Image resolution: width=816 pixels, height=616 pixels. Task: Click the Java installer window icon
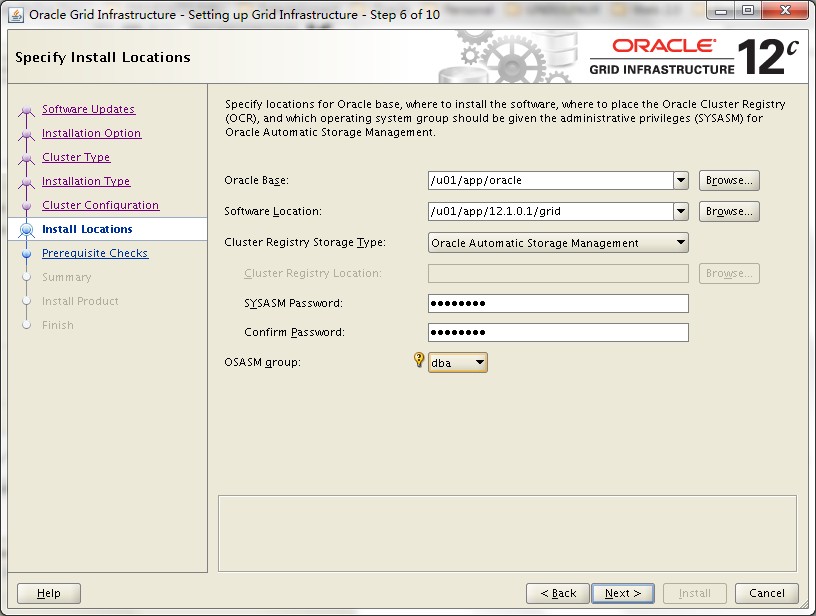tap(16, 15)
